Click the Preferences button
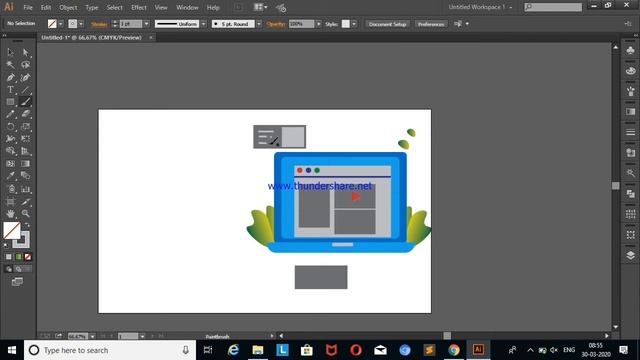This screenshot has height=360, width=640. tap(431, 24)
